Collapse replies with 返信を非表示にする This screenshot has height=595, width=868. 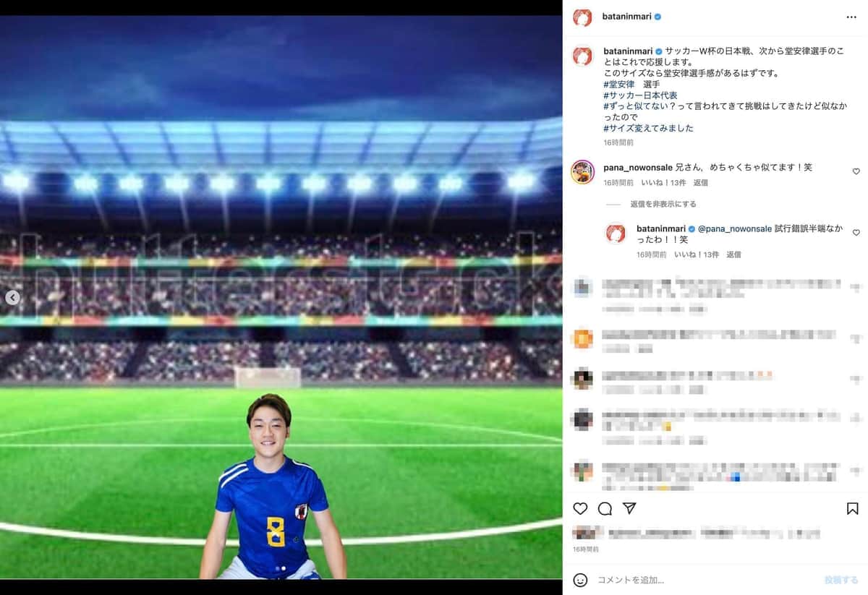[x=663, y=204]
